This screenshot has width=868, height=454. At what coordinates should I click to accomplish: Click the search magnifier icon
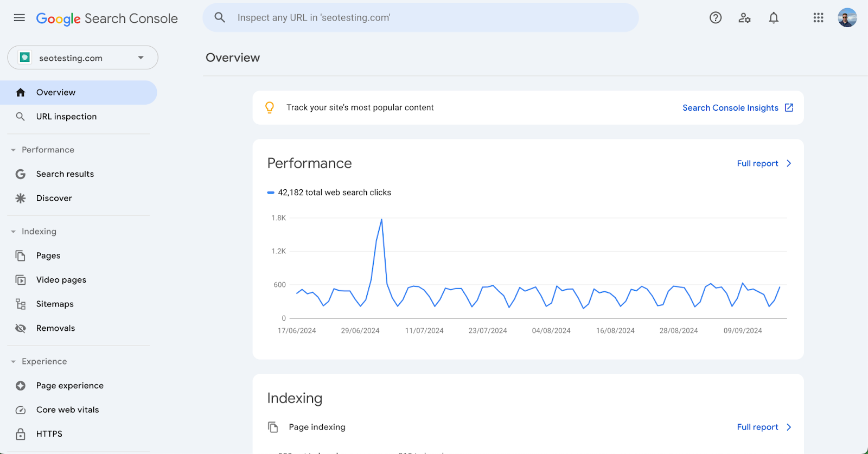point(220,17)
